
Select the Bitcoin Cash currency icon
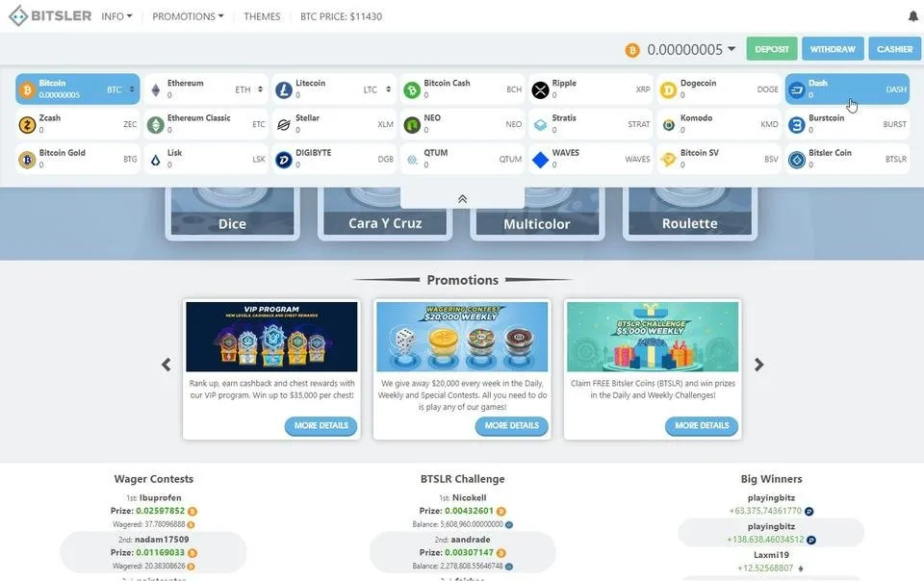pyautogui.click(x=412, y=89)
